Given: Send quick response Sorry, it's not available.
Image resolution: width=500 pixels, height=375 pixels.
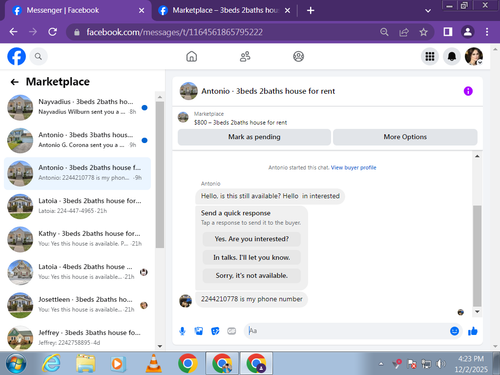Looking at the screenshot, I should (252, 276).
